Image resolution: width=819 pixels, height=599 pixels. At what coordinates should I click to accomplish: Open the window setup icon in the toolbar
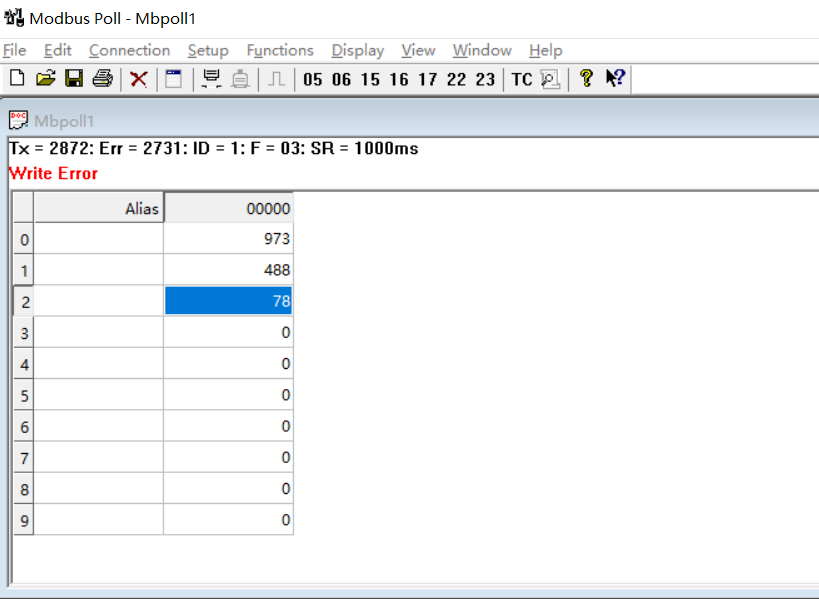[x=173, y=79]
